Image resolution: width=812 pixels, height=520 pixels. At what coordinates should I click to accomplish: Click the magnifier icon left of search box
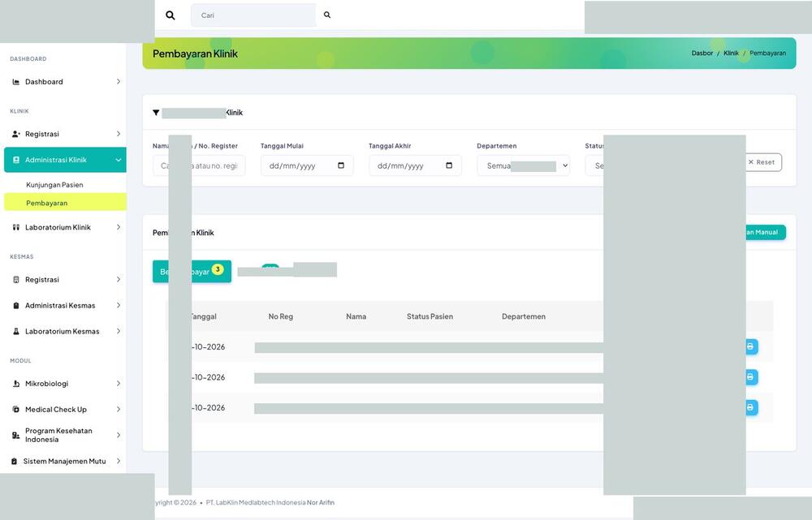(x=170, y=15)
